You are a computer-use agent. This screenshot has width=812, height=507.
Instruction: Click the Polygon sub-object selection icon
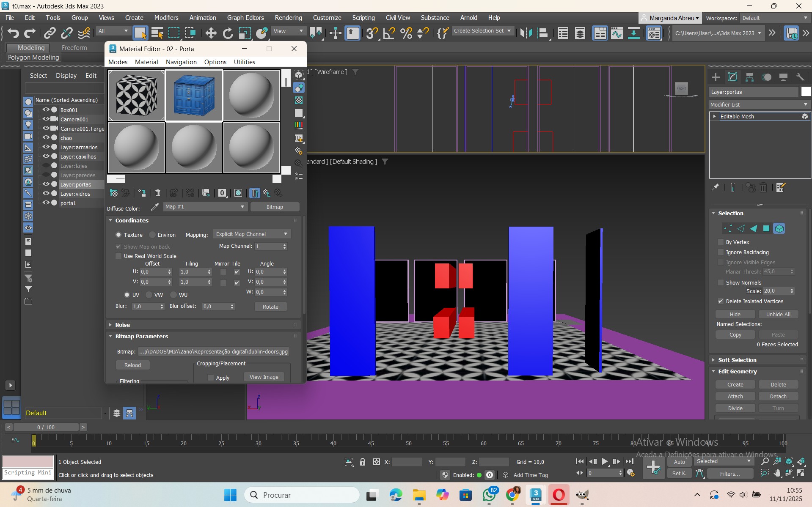tap(766, 229)
